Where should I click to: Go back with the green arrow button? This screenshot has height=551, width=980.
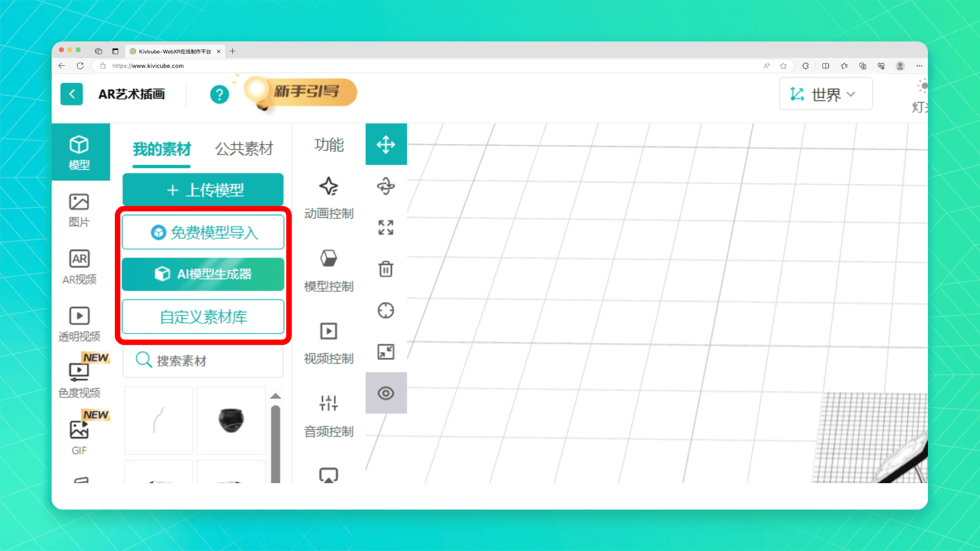tap(71, 94)
